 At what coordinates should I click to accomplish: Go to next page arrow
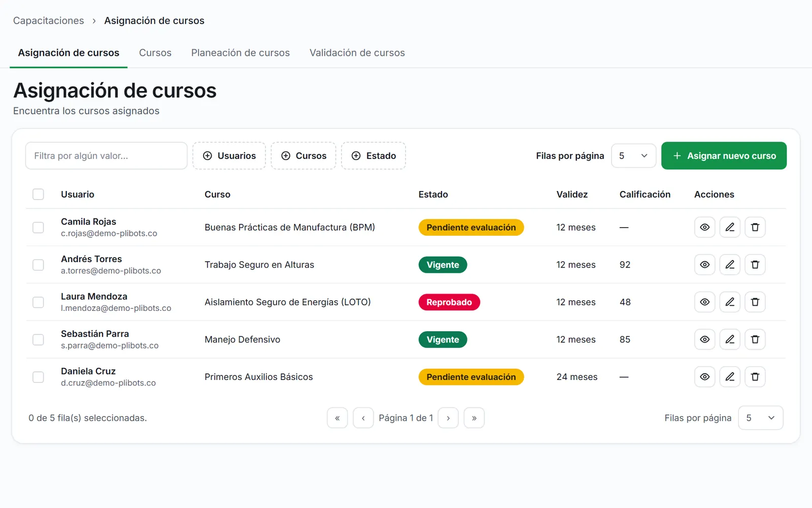click(448, 418)
